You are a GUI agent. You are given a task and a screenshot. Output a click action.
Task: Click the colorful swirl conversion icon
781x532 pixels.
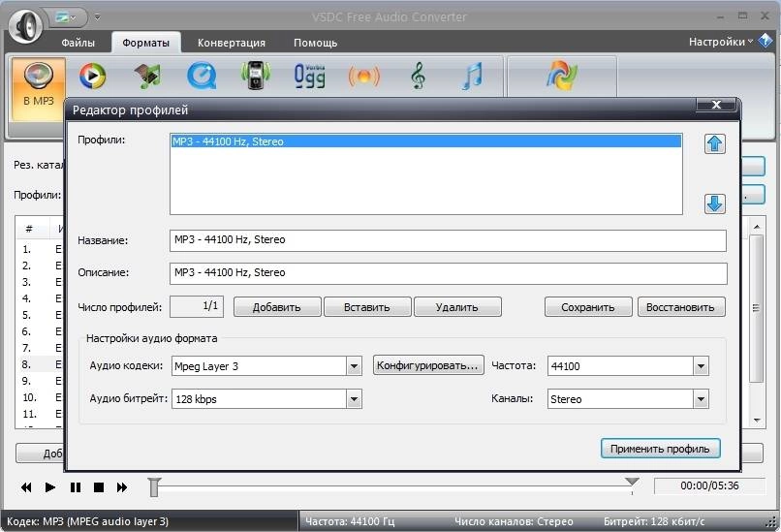pyautogui.click(x=562, y=76)
